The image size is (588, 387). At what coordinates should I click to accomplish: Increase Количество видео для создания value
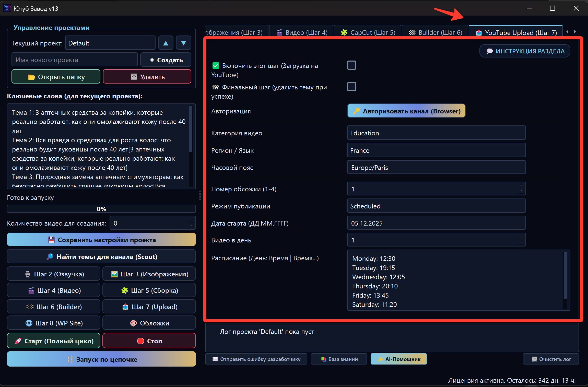pyautogui.click(x=192, y=220)
